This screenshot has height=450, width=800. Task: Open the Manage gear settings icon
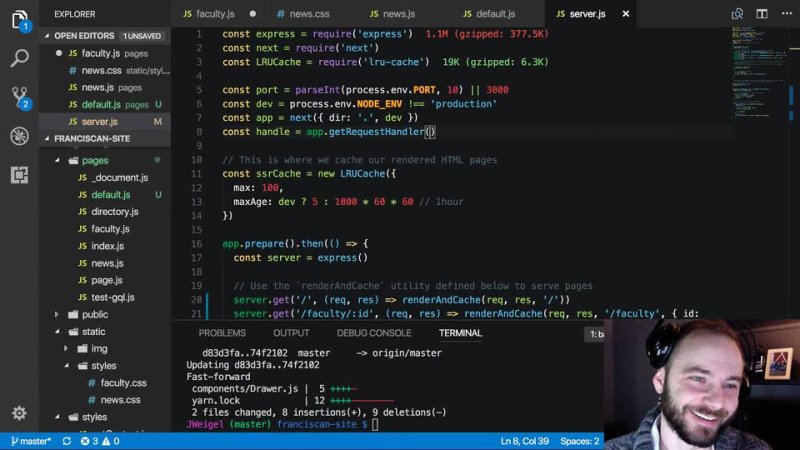(x=19, y=413)
